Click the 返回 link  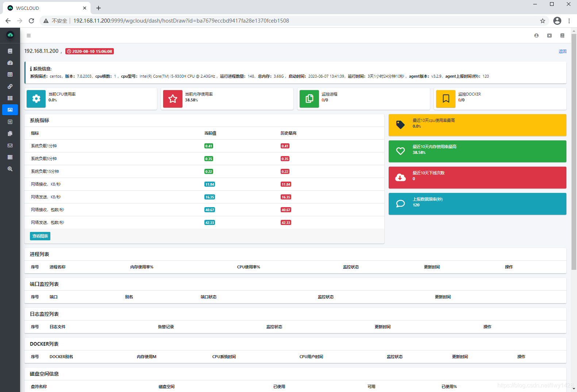coord(562,51)
